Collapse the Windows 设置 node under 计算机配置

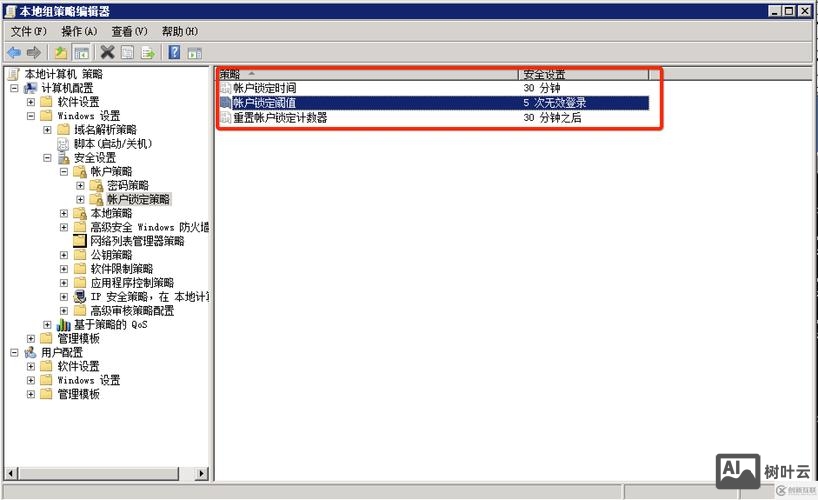[x=31, y=116]
